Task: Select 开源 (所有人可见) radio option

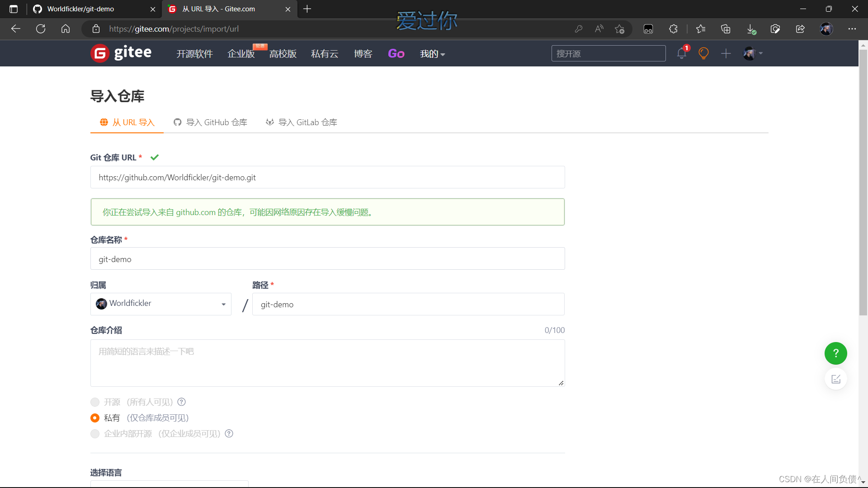Action: tap(95, 402)
